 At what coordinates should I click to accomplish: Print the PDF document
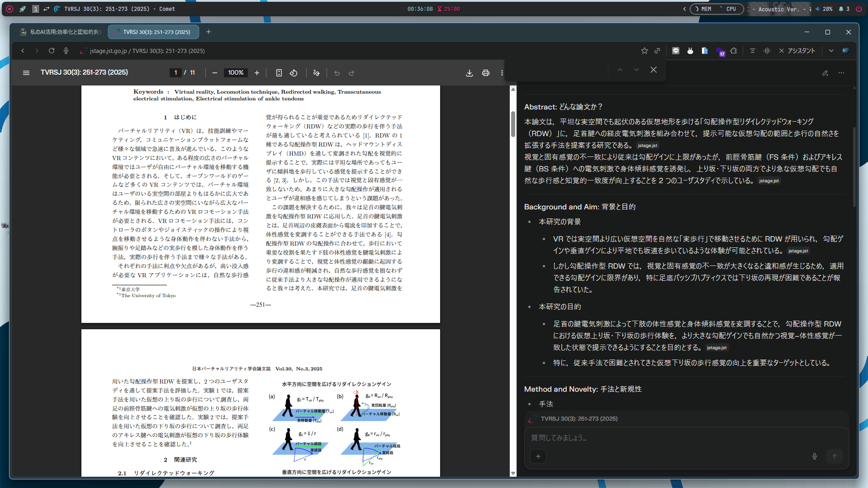pyautogui.click(x=486, y=73)
